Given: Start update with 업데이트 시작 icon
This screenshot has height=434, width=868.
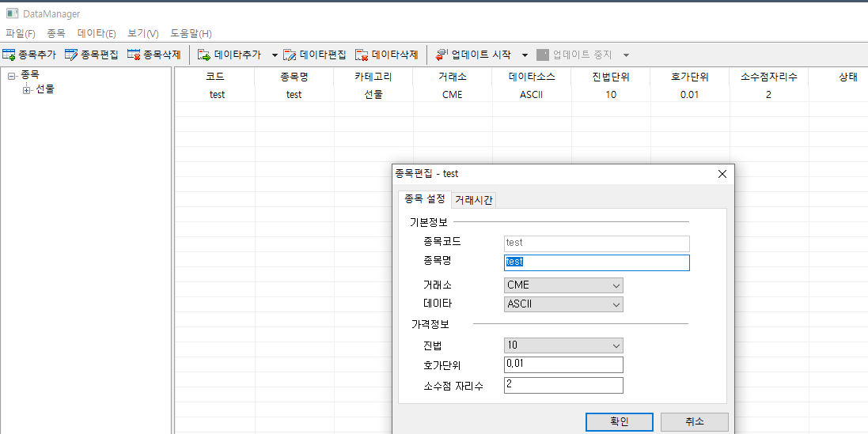Looking at the screenshot, I should click(442, 55).
